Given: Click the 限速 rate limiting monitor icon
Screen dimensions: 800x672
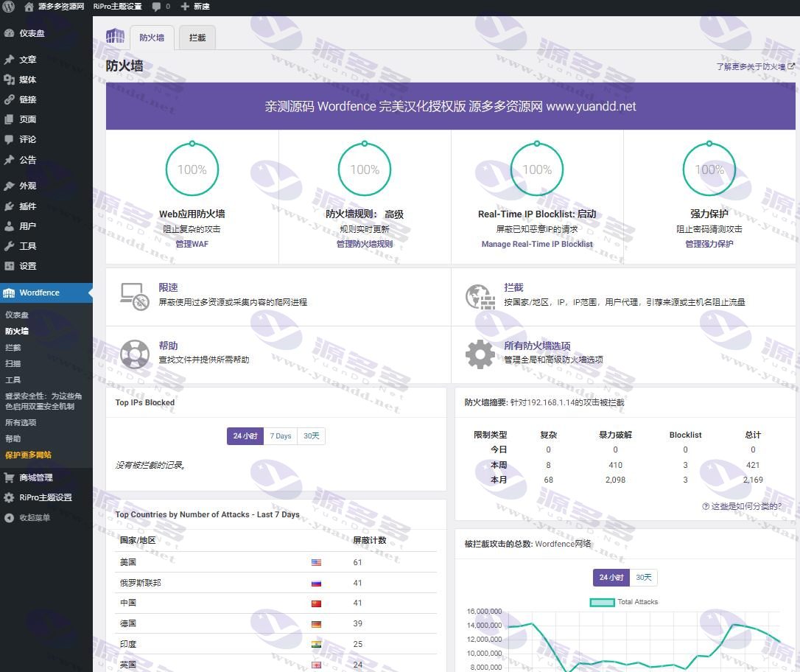Looking at the screenshot, I should [135, 296].
